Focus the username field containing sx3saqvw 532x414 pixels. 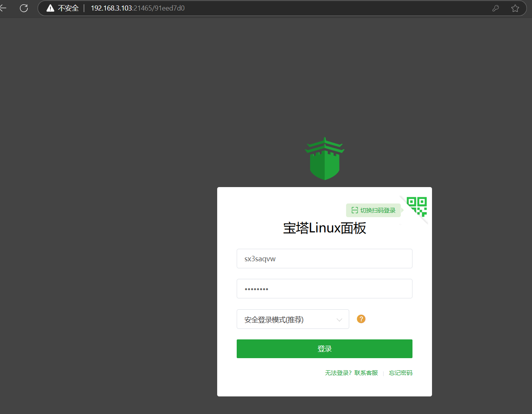coord(324,259)
